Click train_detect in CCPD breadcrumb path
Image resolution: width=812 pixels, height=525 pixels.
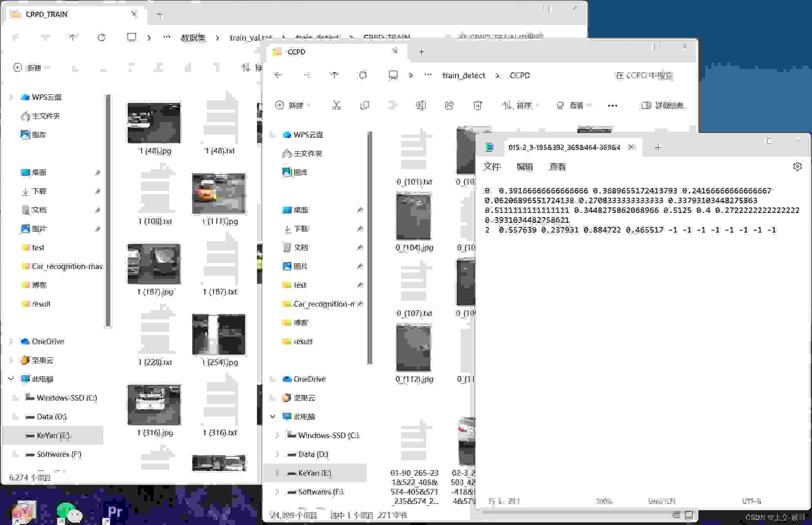tap(464, 75)
